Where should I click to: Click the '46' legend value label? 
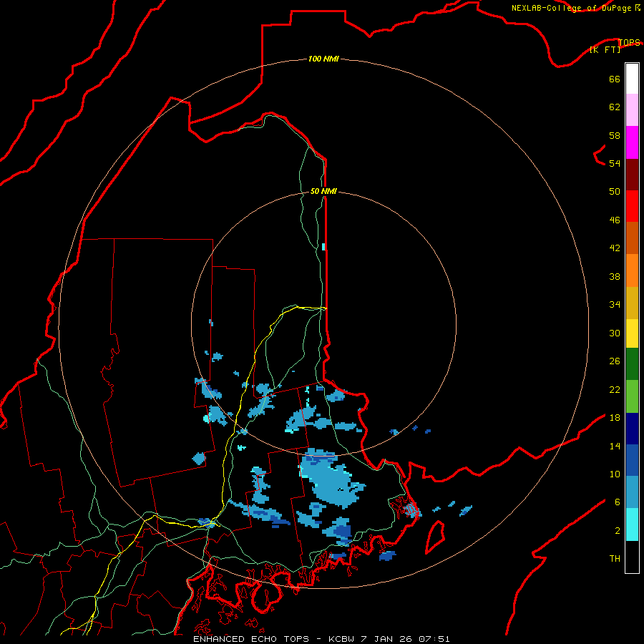[615, 220]
